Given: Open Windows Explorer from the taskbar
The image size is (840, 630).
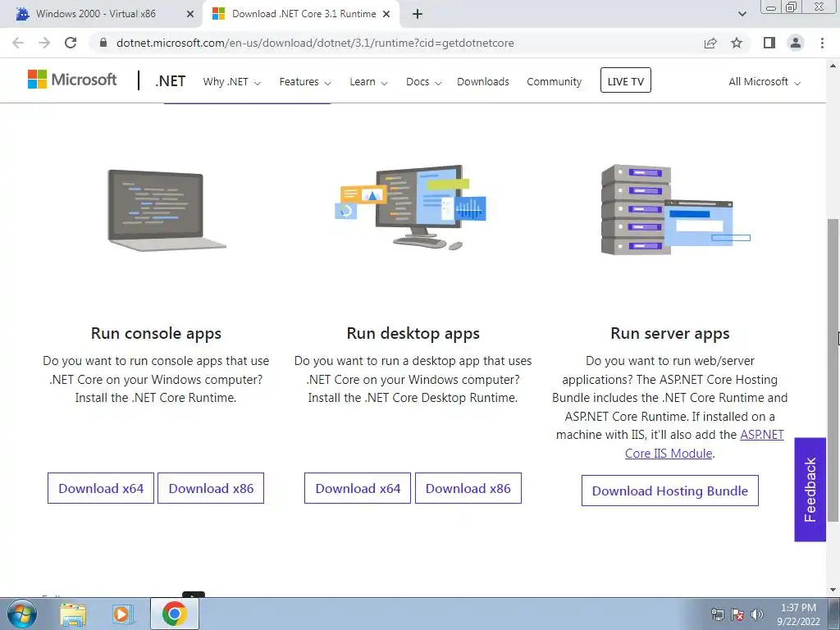Looking at the screenshot, I should (x=73, y=614).
